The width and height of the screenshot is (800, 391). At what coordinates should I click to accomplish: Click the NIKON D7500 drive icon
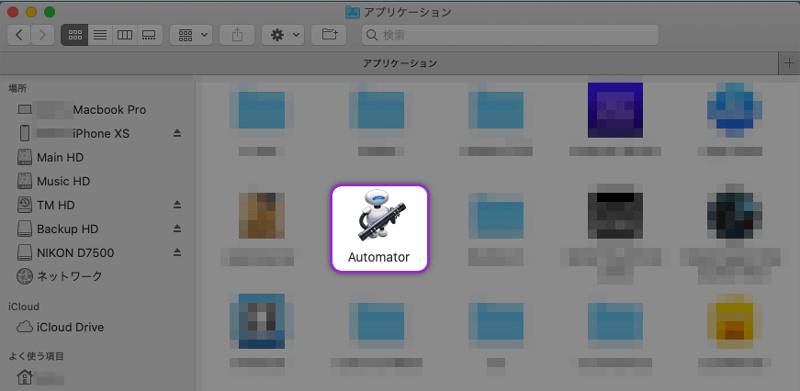point(24,253)
